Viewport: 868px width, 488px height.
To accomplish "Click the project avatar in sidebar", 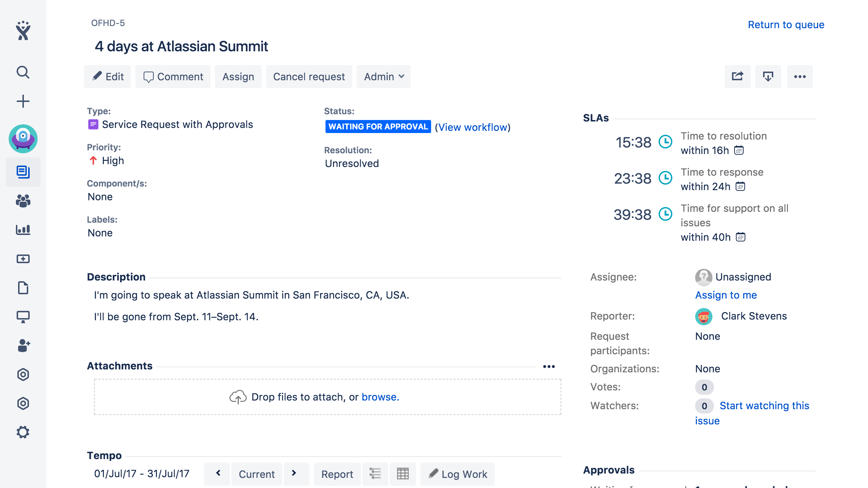I will click(23, 139).
